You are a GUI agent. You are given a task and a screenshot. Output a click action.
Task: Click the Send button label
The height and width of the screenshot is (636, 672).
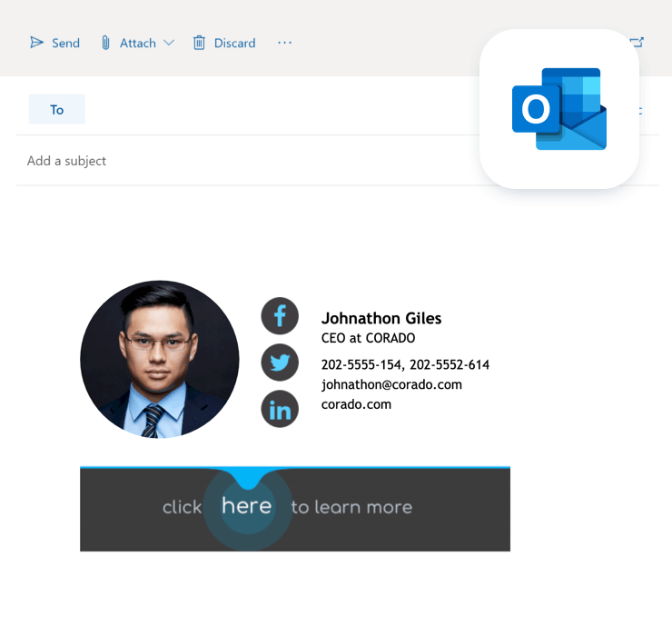(x=65, y=43)
